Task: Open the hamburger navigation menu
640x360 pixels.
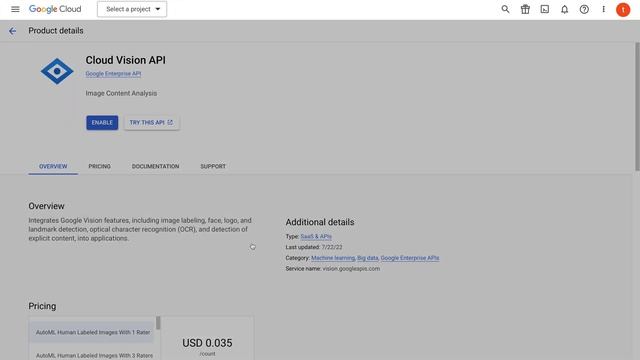Action: pyautogui.click(x=15, y=9)
